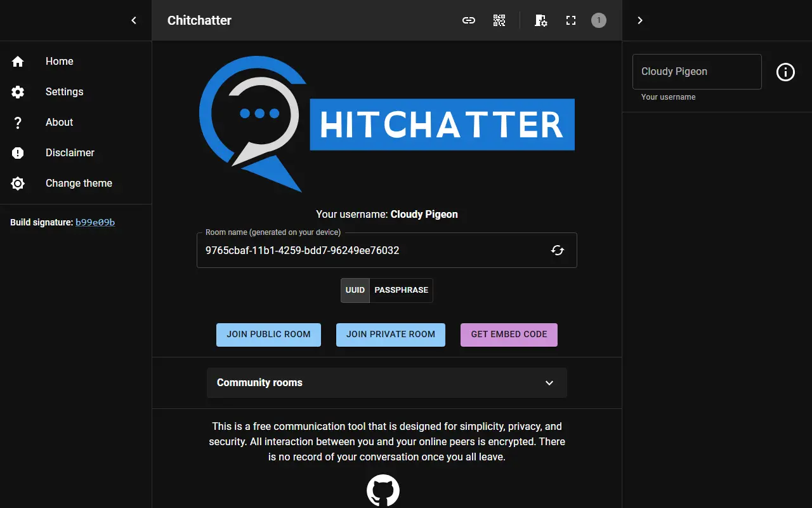Collapse the left navigation drawer chevron
Screen dimensions: 812x508
tap(134, 20)
